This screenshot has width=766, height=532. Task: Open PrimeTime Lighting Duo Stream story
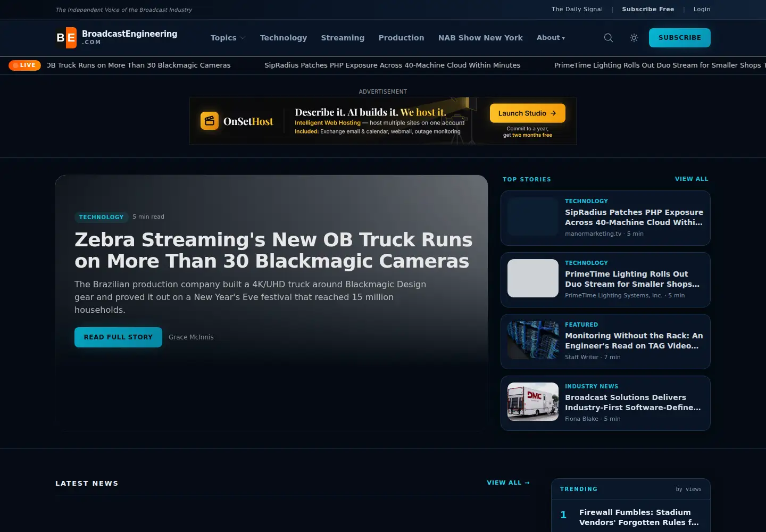632,279
